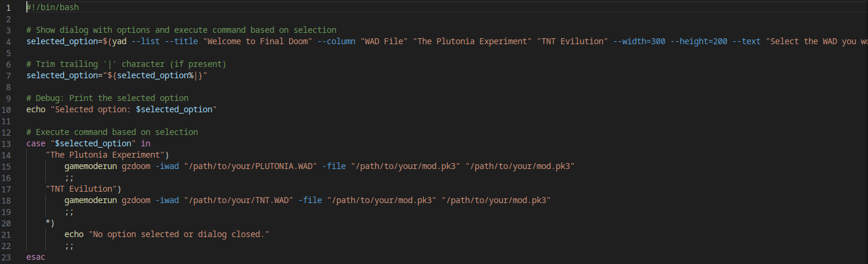Click the "No option selected" echo string
This screenshot has height=264, width=868.
click(x=179, y=234)
